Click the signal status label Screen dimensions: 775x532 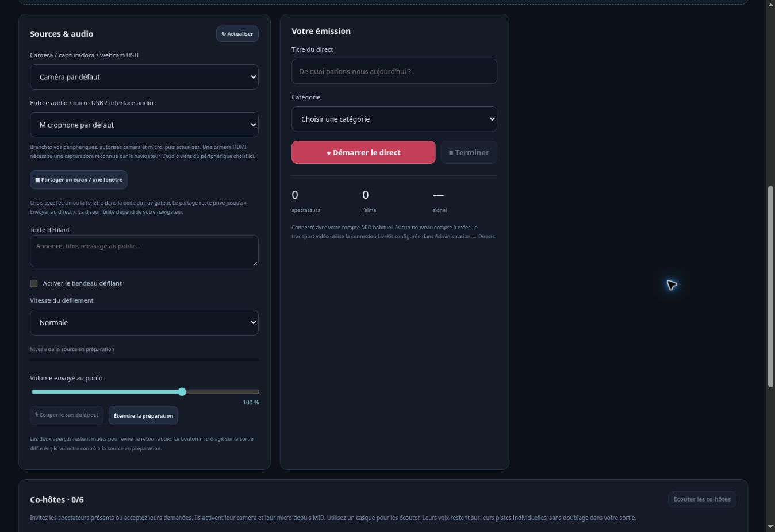click(x=440, y=210)
